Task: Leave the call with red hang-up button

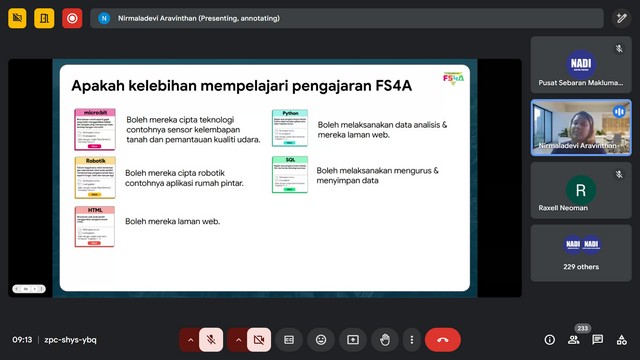Action: click(x=443, y=340)
